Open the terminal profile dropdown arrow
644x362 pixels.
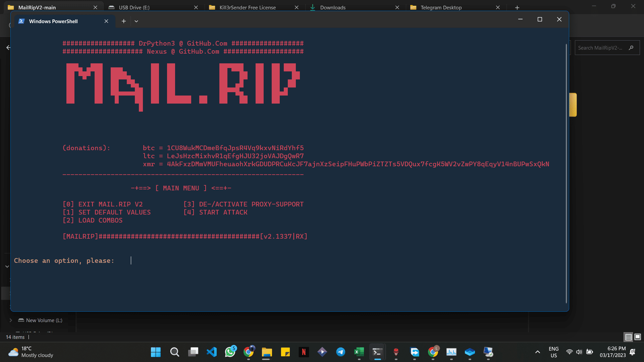[136, 21]
